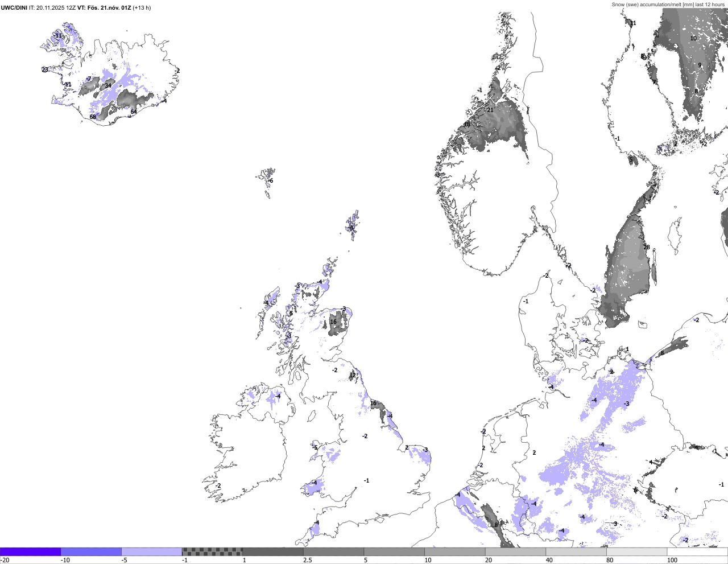Click the legend label 2.5
728x564 pixels.
(308, 560)
